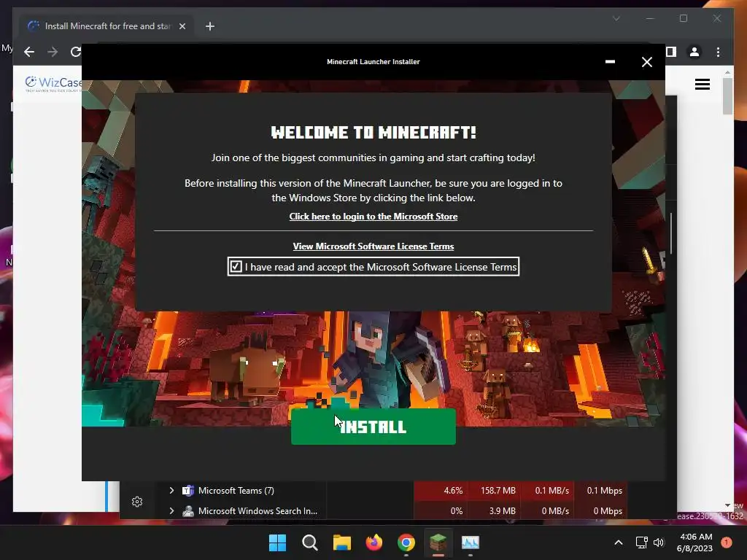This screenshot has height=560, width=747.
Task: Minimize the Minecraft Launcher Installer window
Action: (x=610, y=62)
